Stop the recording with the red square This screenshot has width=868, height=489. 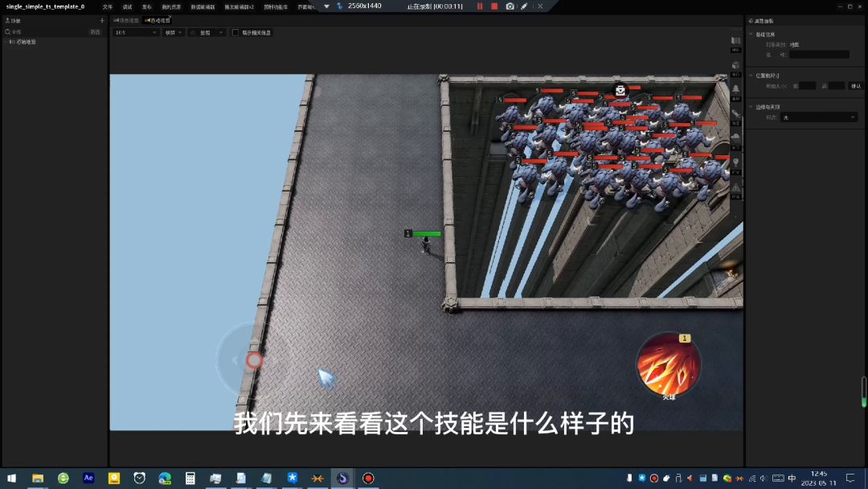click(494, 6)
